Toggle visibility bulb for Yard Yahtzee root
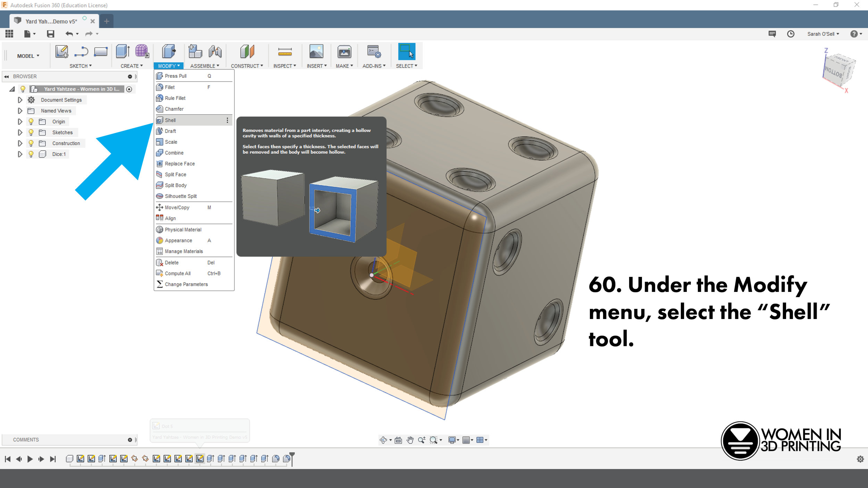 (23, 89)
